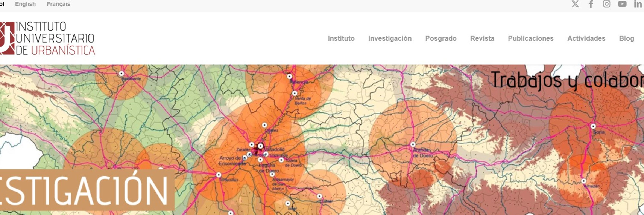
Task: Click the Instituto Universitario de Urbanística logo
Action: coord(47,38)
